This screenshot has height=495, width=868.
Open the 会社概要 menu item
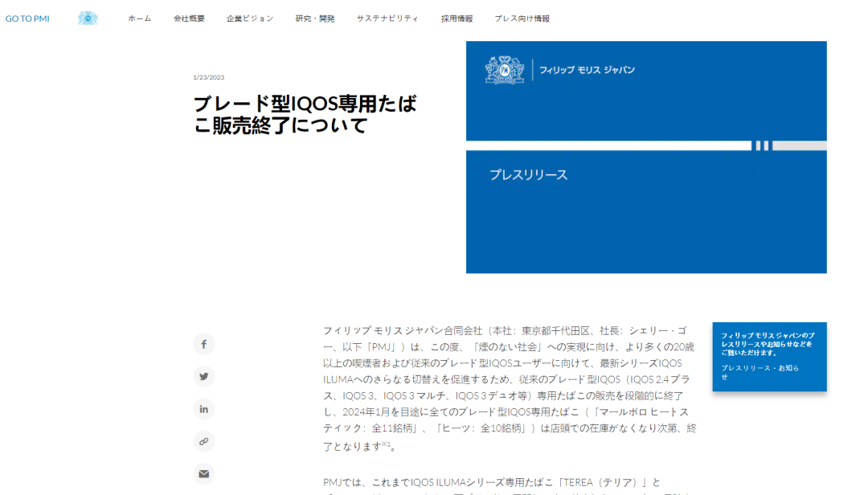(189, 18)
